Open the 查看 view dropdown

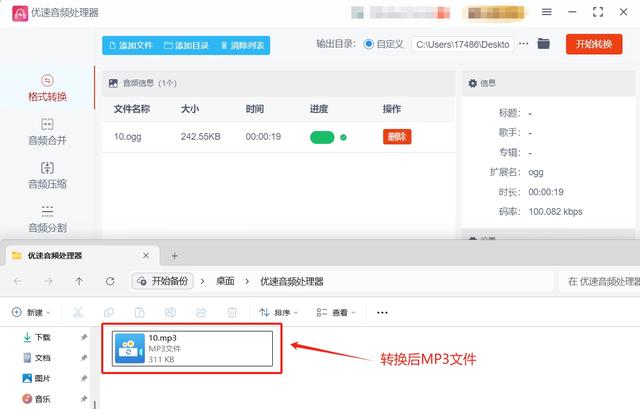pyautogui.click(x=336, y=313)
